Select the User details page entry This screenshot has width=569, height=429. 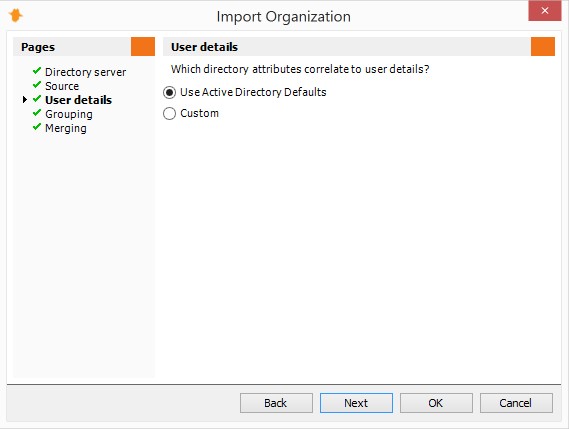click(78, 100)
